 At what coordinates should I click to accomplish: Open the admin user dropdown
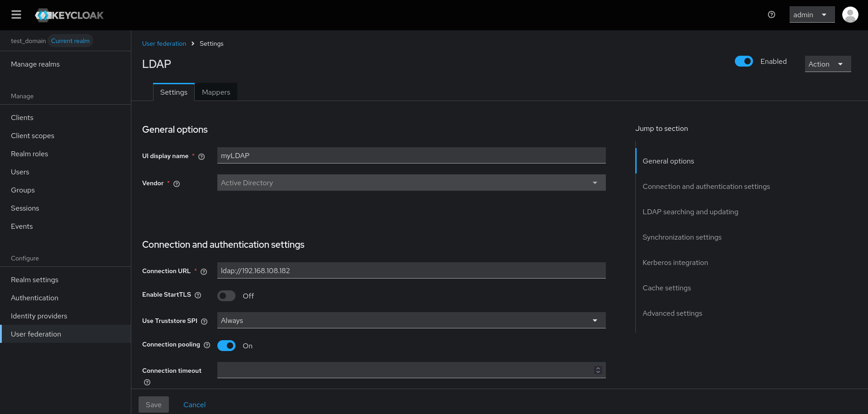point(811,15)
